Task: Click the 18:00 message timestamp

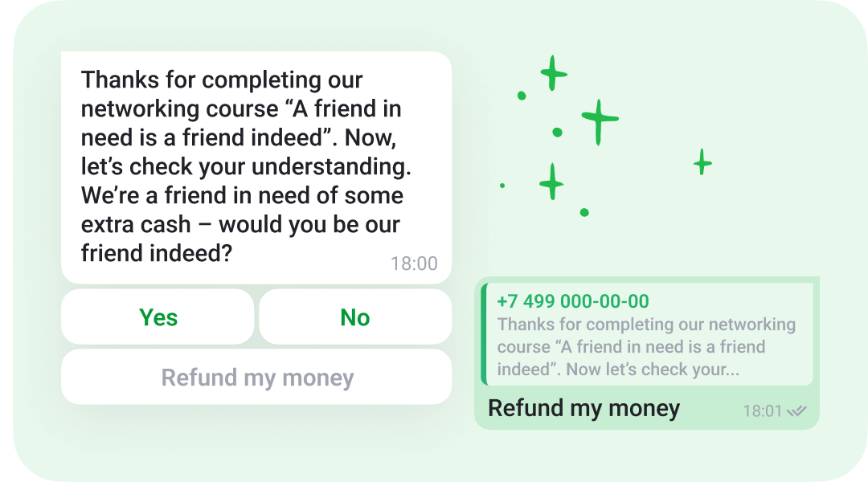Action: tap(414, 263)
